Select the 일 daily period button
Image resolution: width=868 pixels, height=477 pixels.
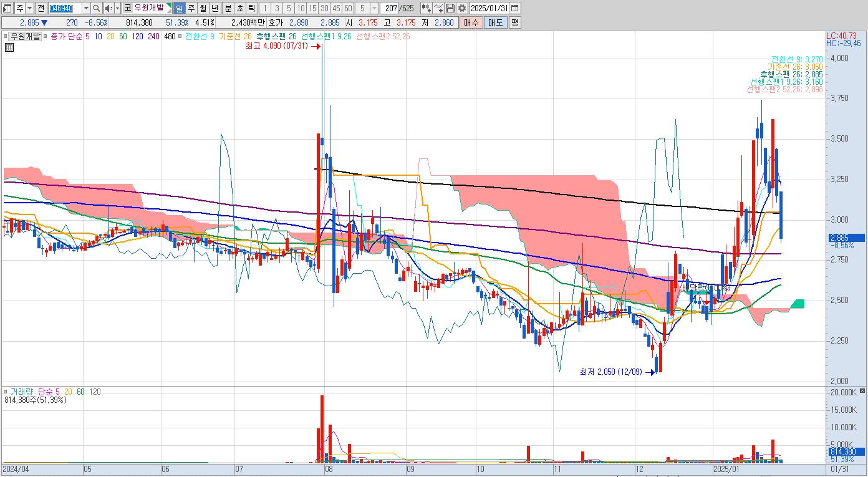[179, 8]
